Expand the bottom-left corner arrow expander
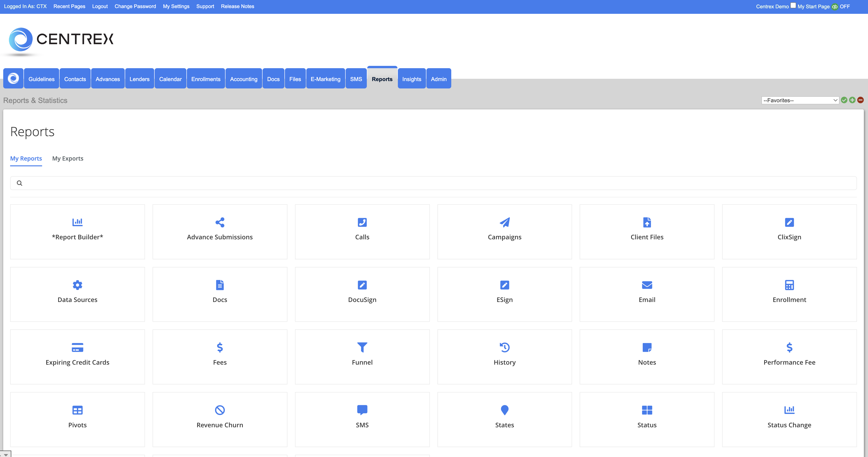The width and height of the screenshot is (868, 457). pyautogui.click(x=5, y=454)
